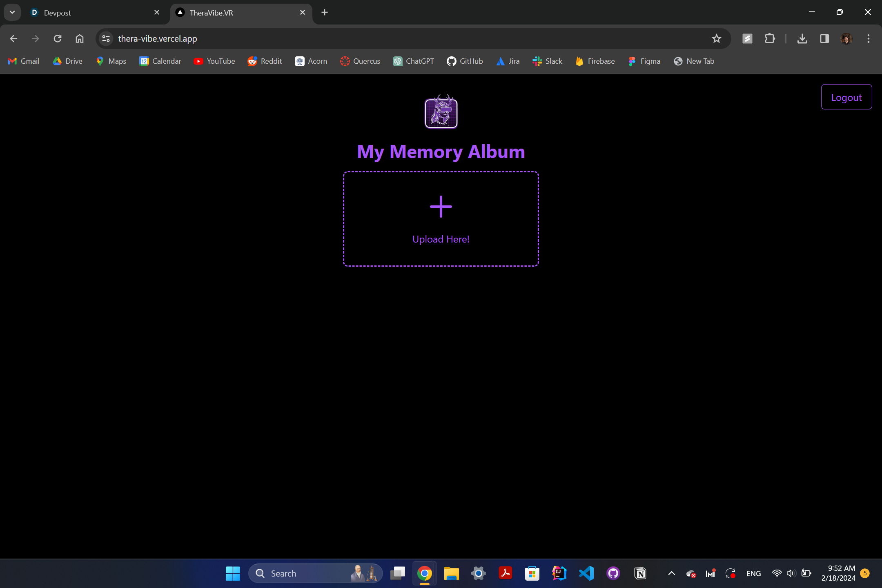The width and height of the screenshot is (882, 588).
Task: Open a new browser tab
Action: click(x=325, y=12)
